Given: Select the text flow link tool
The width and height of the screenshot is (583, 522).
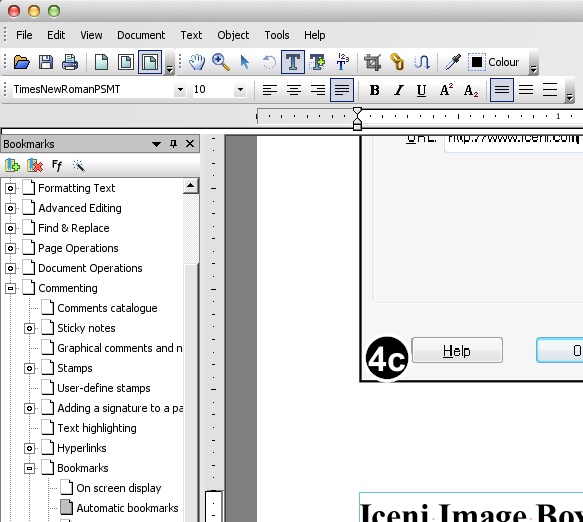Looking at the screenshot, I should click(422, 62).
